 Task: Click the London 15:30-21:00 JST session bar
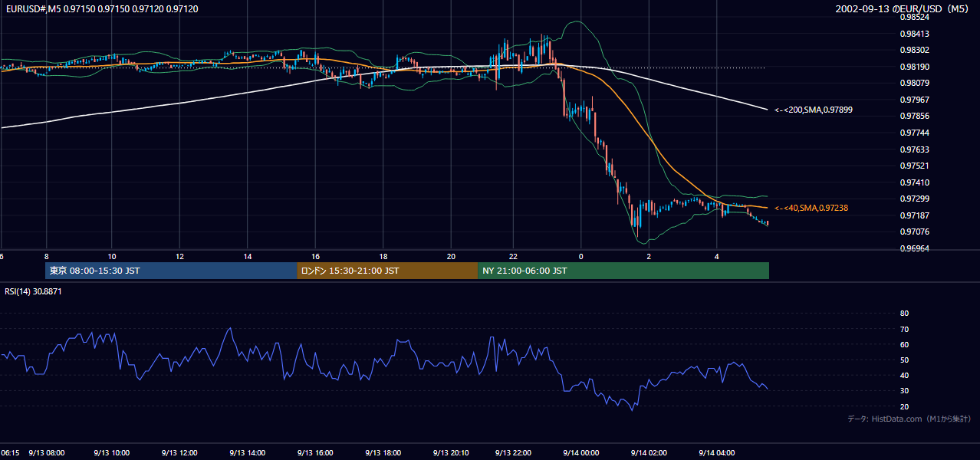point(387,271)
